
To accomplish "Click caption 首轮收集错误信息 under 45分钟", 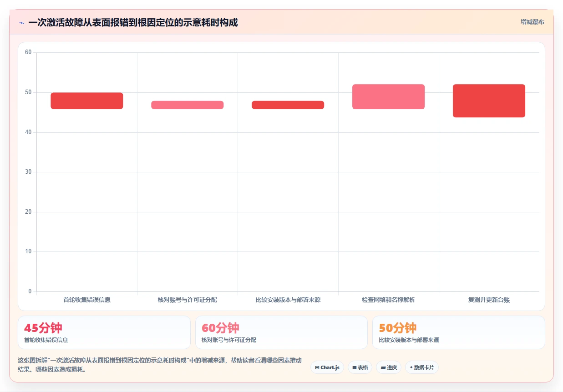I will 46,340.
